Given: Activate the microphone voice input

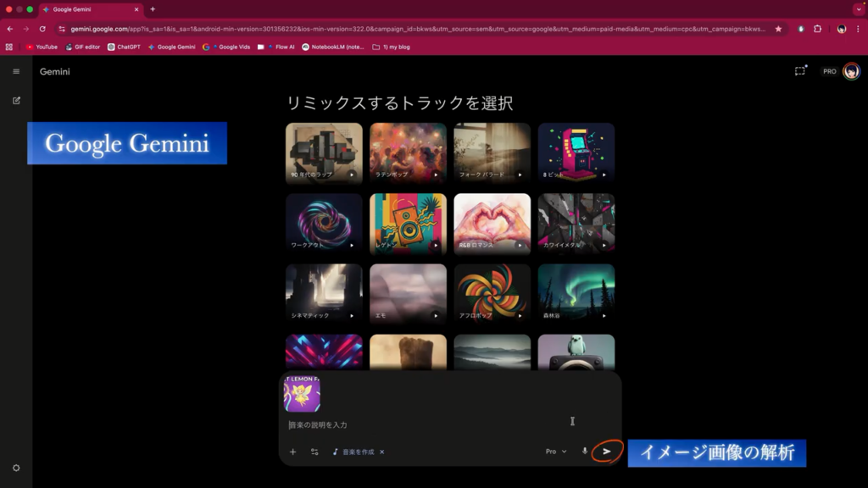Looking at the screenshot, I should click(x=585, y=452).
